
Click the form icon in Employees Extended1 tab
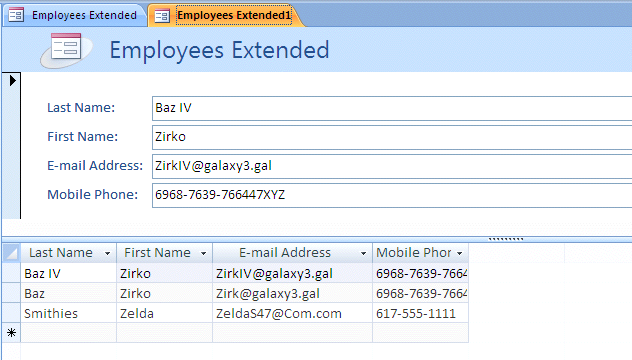pyautogui.click(x=162, y=16)
